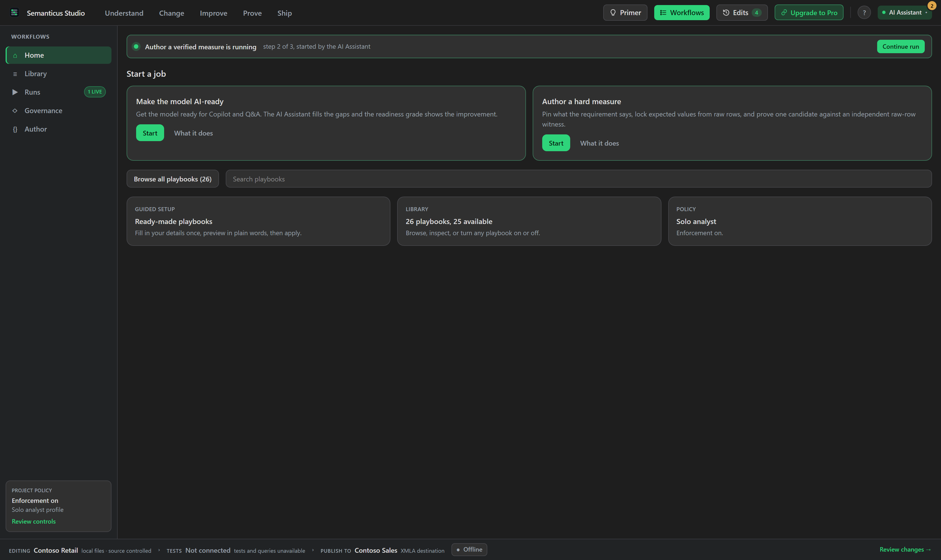The image size is (941, 560).
Task: Focus the Search playbooks field
Action: [x=579, y=179]
